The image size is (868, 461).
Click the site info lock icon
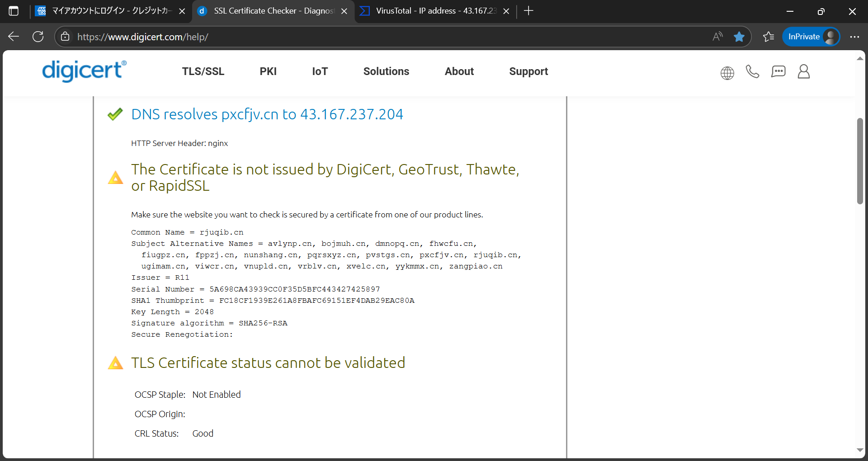click(x=65, y=37)
